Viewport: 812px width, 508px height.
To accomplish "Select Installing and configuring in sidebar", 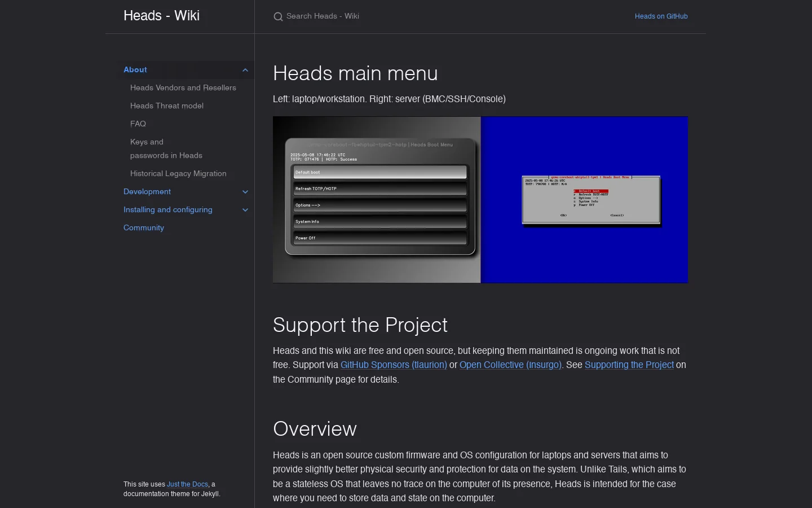I will tap(168, 209).
